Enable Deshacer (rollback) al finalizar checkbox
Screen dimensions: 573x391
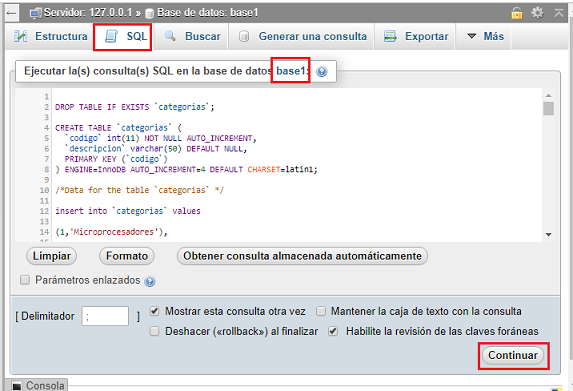tap(155, 331)
